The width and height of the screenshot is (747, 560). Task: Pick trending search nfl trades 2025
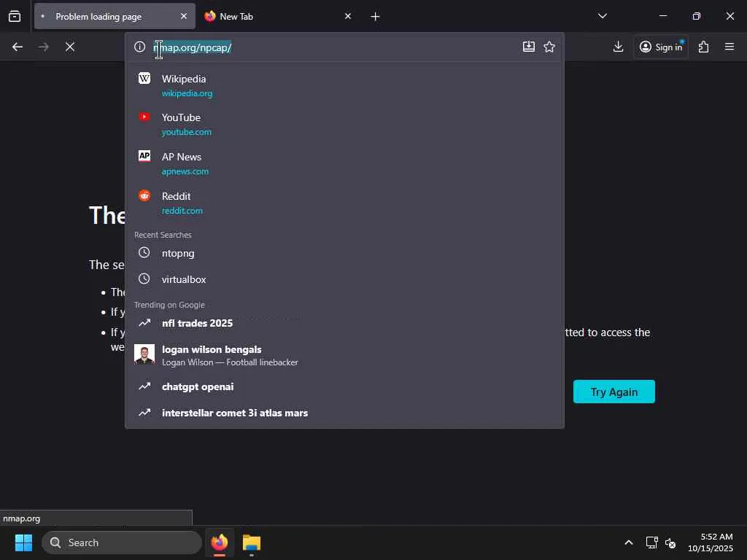(344, 323)
